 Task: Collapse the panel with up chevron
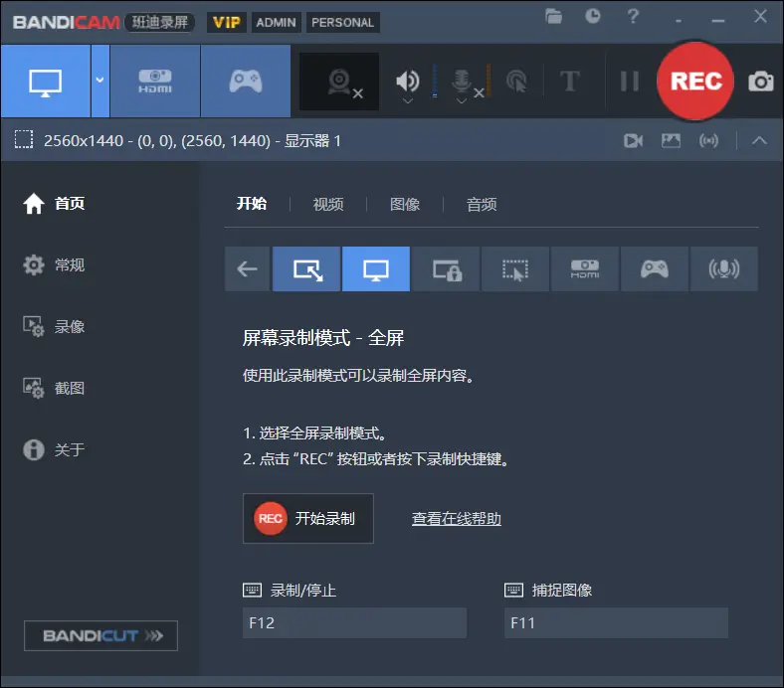point(759,141)
